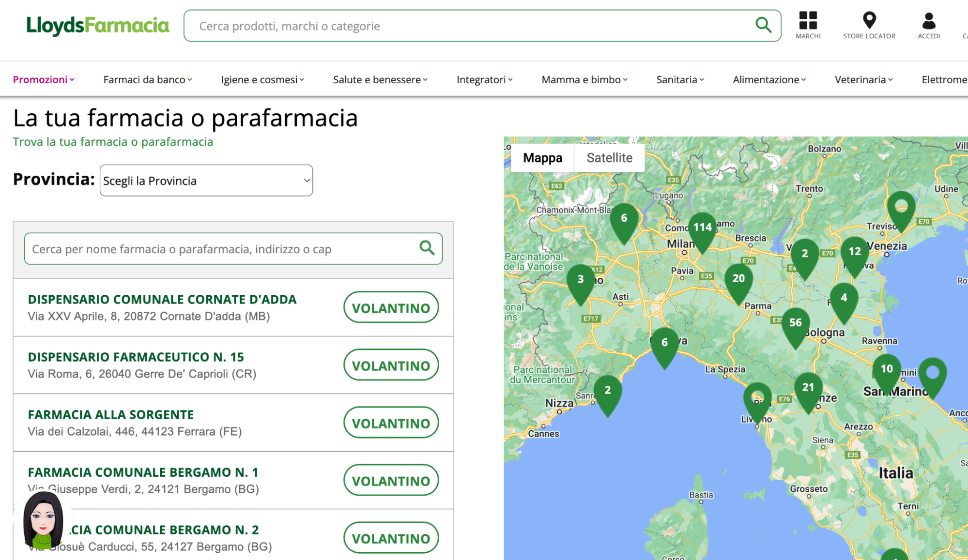
Task: Click the LloydsFarmacia logo
Action: click(x=97, y=26)
